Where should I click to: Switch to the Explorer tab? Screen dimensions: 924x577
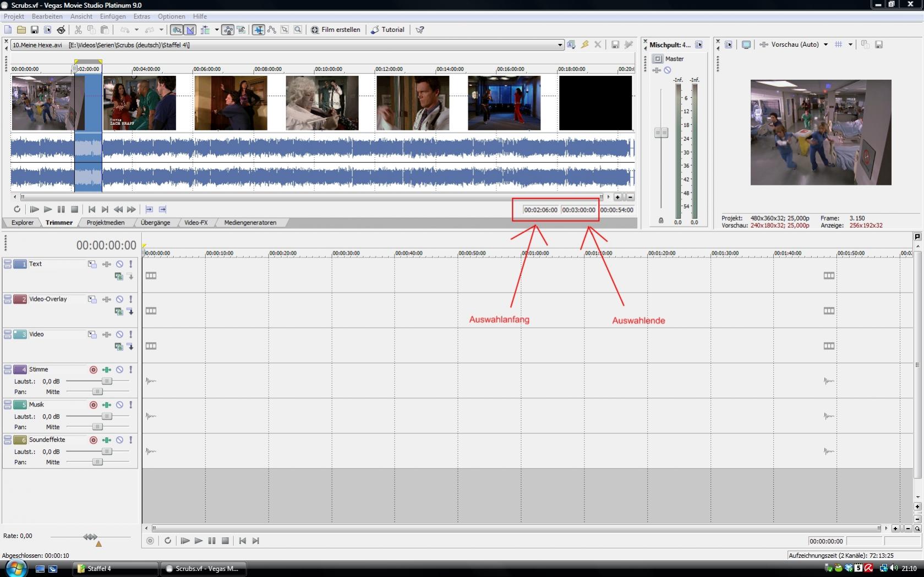click(23, 223)
